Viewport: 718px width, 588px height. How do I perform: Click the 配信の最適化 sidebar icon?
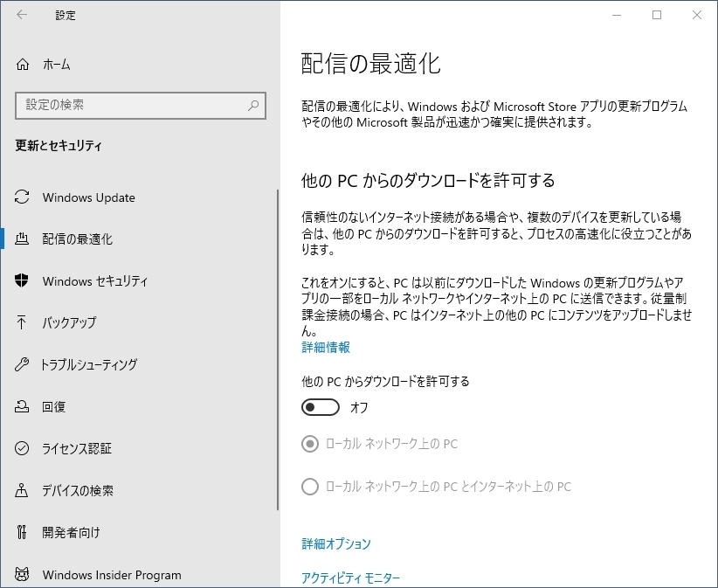tap(22, 239)
